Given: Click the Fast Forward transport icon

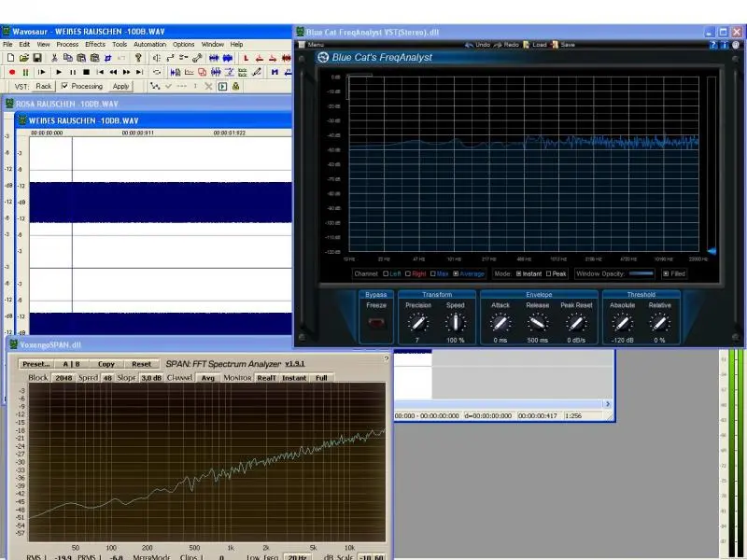Looking at the screenshot, I should coord(126,72).
